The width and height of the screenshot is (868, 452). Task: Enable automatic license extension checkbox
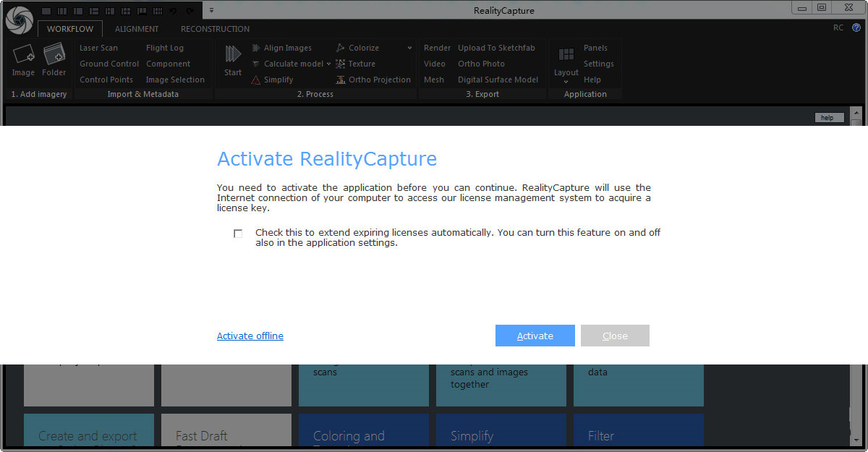pyautogui.click(x=238, y=233)
